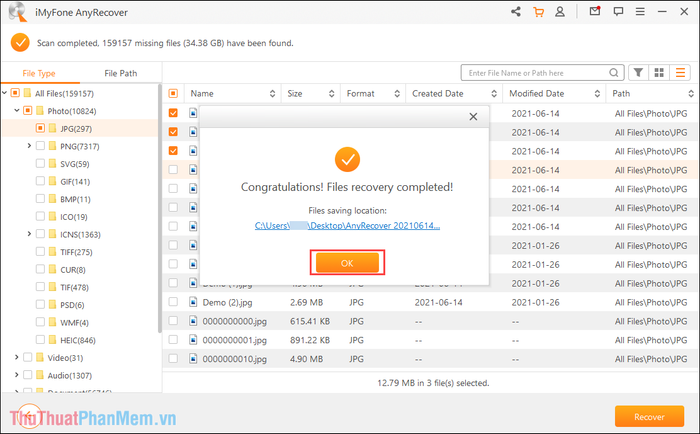This screenshot has height=434, width=700.
Task: Switch to list view icon
Action: [x=680, y=72]
